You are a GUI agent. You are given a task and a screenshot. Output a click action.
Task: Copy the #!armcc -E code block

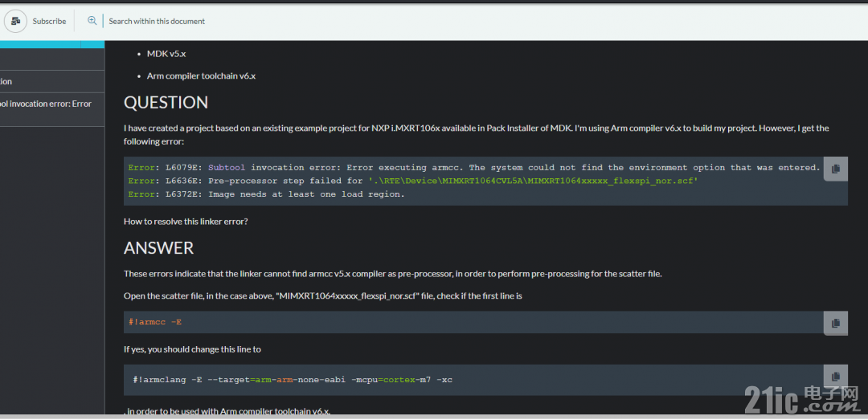click(835, 323)
